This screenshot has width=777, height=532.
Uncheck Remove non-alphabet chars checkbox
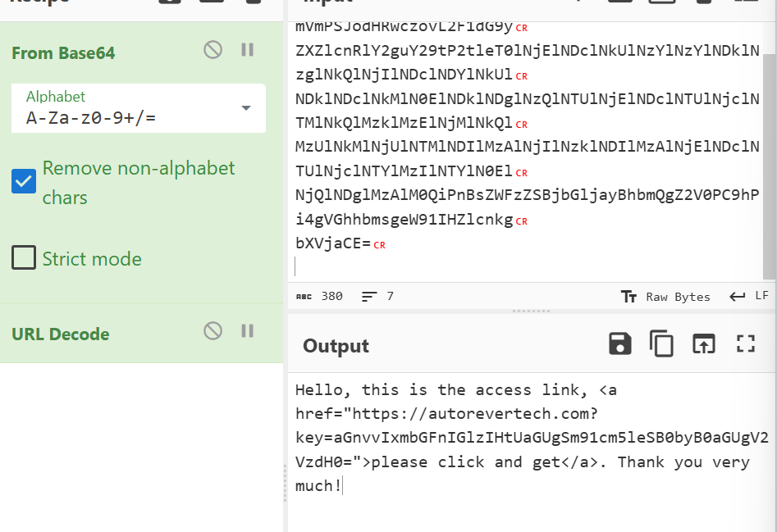(24, 181)
